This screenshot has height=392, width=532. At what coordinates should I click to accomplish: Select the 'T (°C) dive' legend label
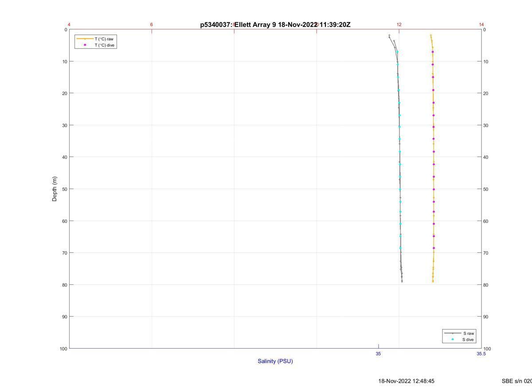(105, 45)
